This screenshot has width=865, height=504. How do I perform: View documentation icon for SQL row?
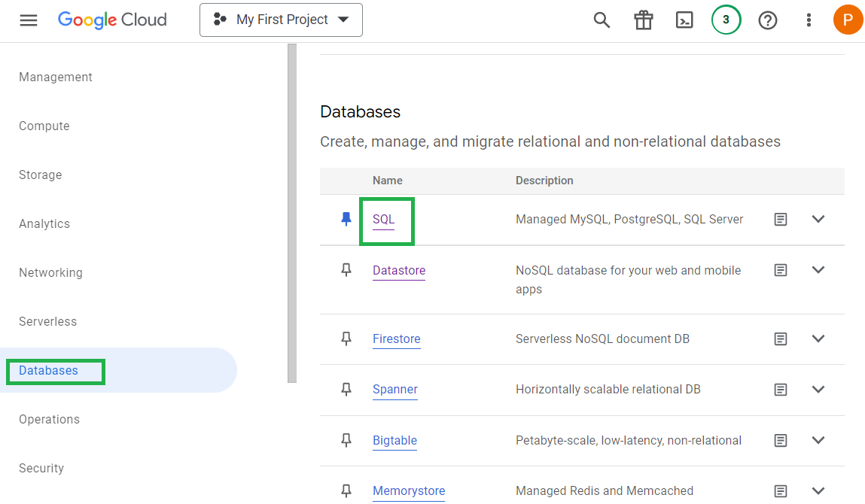pos(781,220)
